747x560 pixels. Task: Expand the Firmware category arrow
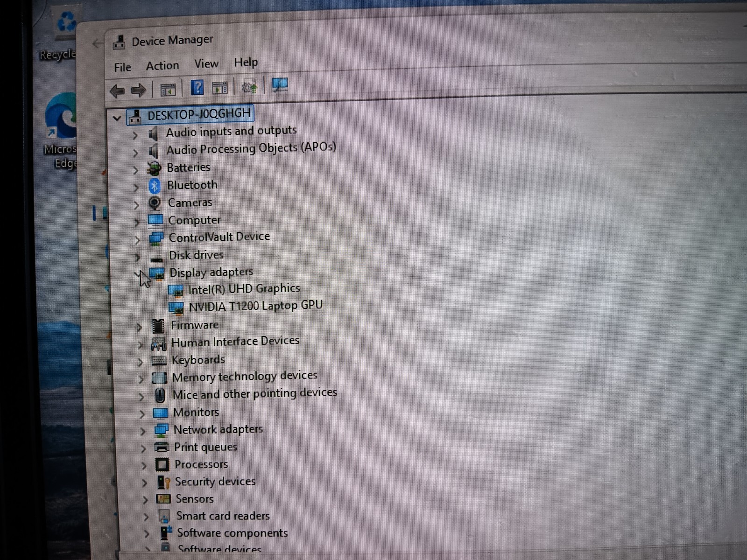(139, 328)
